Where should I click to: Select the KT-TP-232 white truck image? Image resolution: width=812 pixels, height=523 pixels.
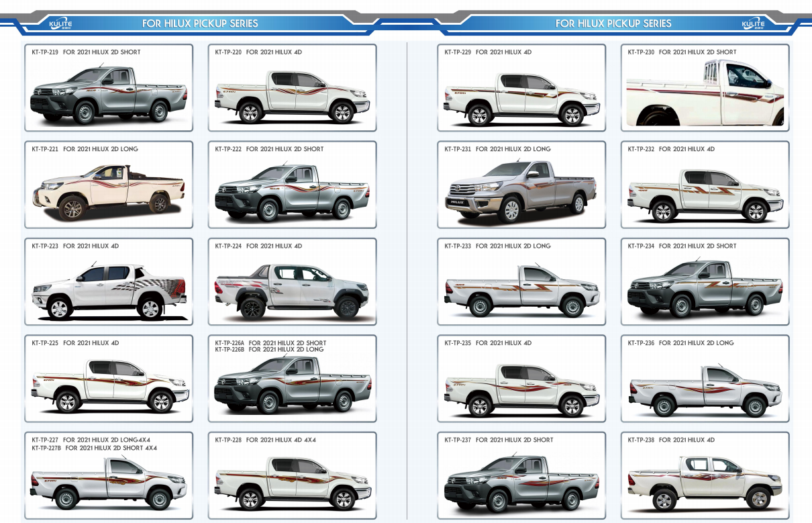tap(705, 195)
